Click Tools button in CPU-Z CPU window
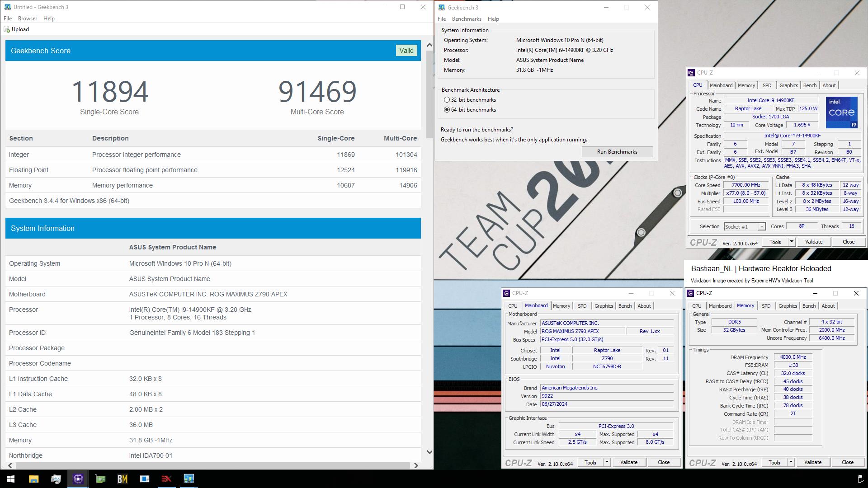Screen dimensions: 868x488 (775, 242)
